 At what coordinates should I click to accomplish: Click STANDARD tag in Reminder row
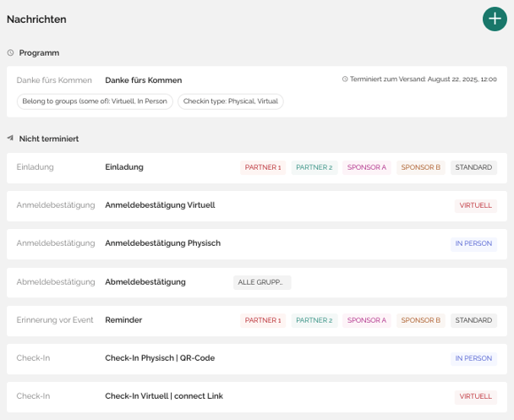(473, 320)
